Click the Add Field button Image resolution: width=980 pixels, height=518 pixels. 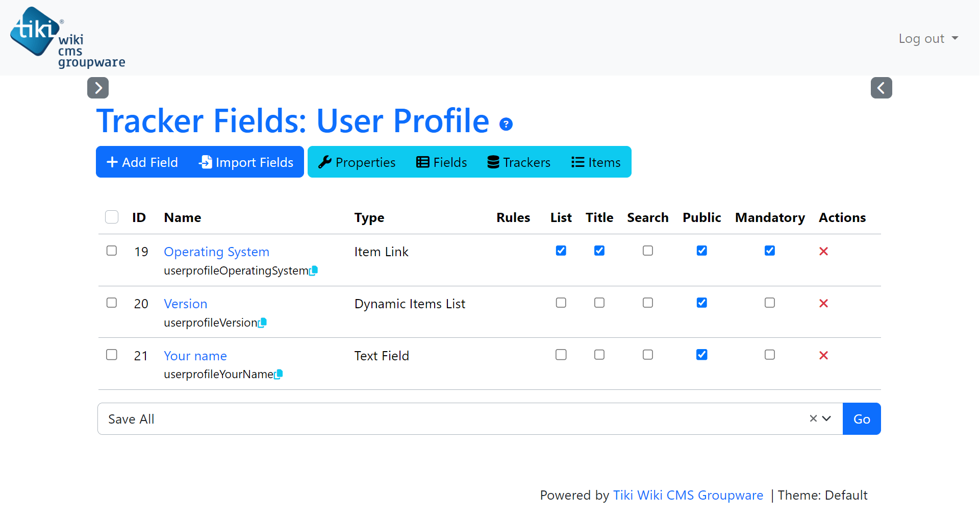(142, 162)
